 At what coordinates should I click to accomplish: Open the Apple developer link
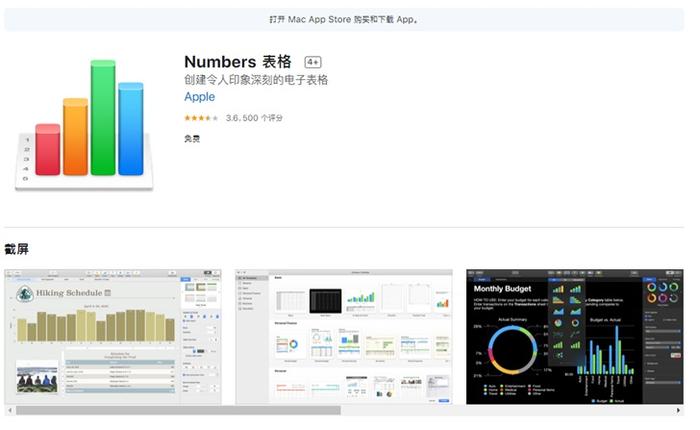click(x=200, y=97)
